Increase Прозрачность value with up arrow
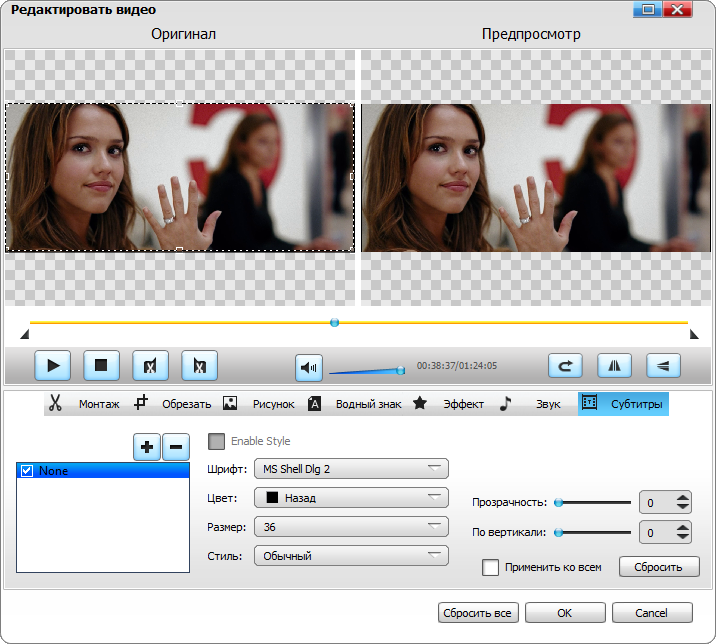Screen dimensions: 716x644 click(x=683, y=498)
